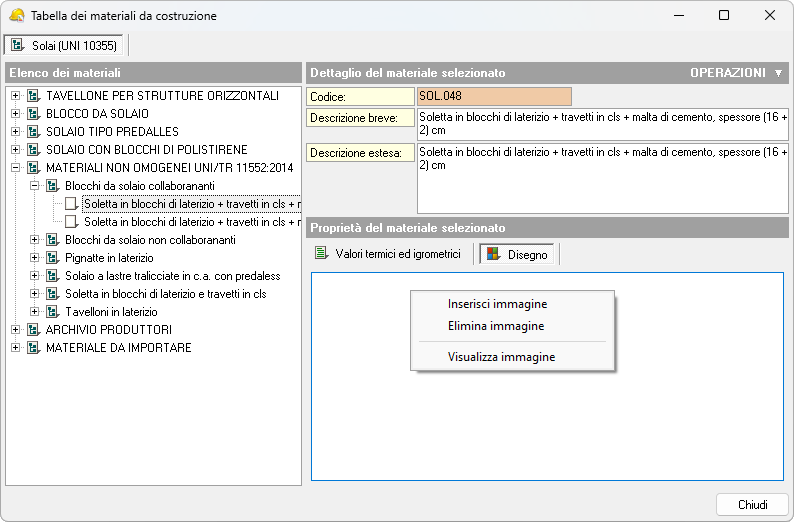Click the MATERIALE DA IMPORTARE node icon

click(x=33, y=348)
